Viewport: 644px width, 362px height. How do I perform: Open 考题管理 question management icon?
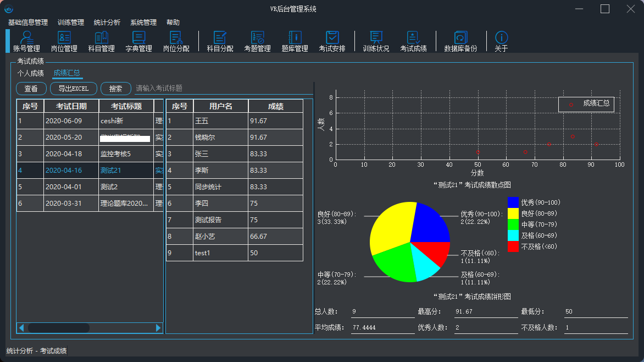tap(258, 41)
